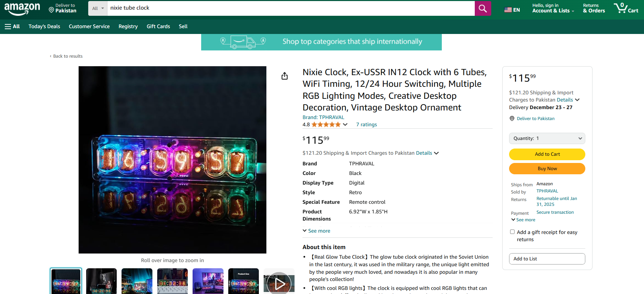
Task: Click the Deliver to Pakistan header location
Action: click(x=63, y=8)
